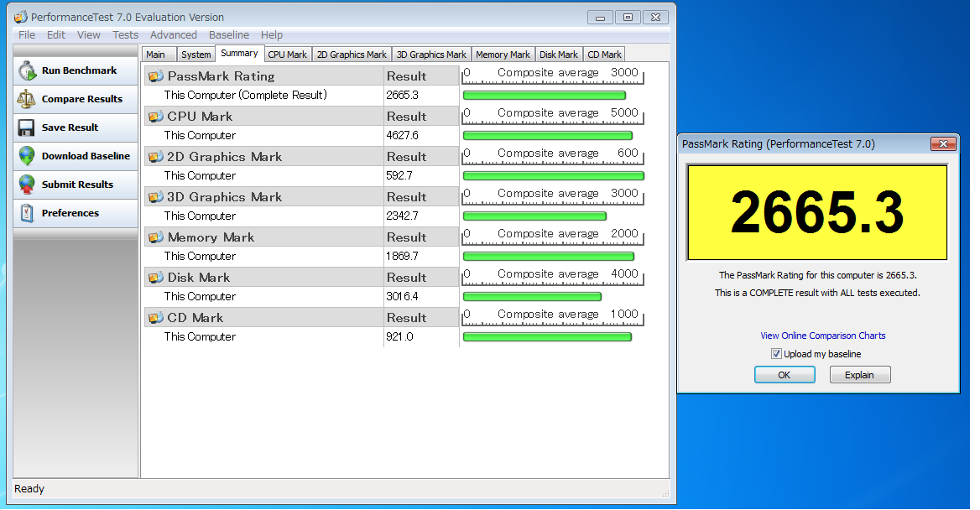Viewport: 980px width, 510px height.
Task: Open the File menu
Action: pos(27,35)
